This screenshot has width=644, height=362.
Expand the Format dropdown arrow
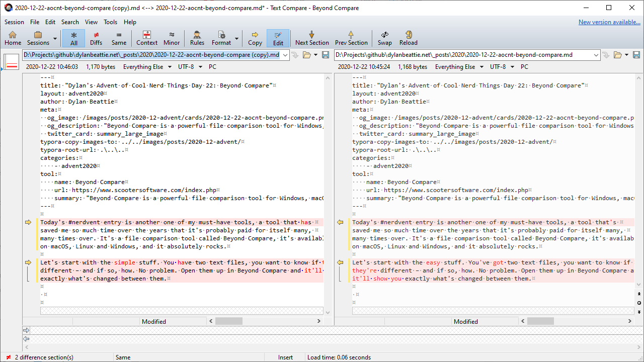pos(236,38)
